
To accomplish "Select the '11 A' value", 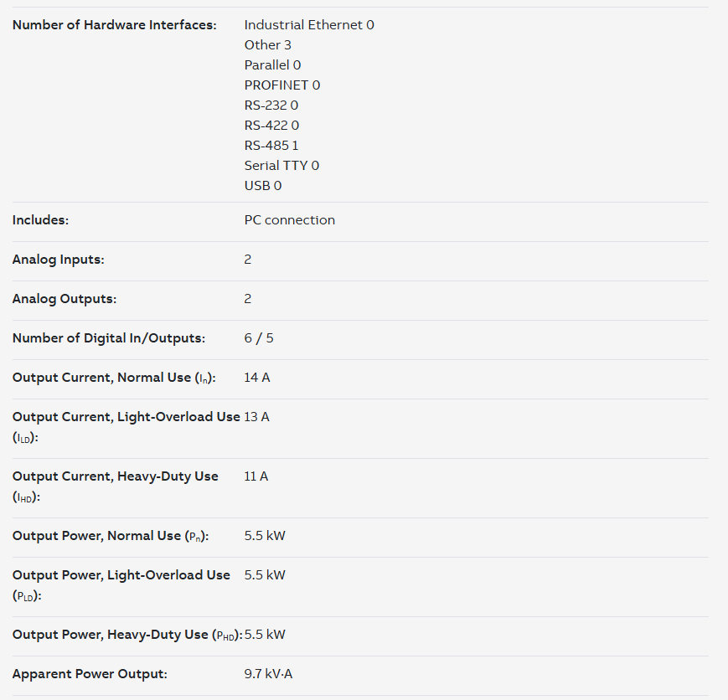I will [256, 476].
